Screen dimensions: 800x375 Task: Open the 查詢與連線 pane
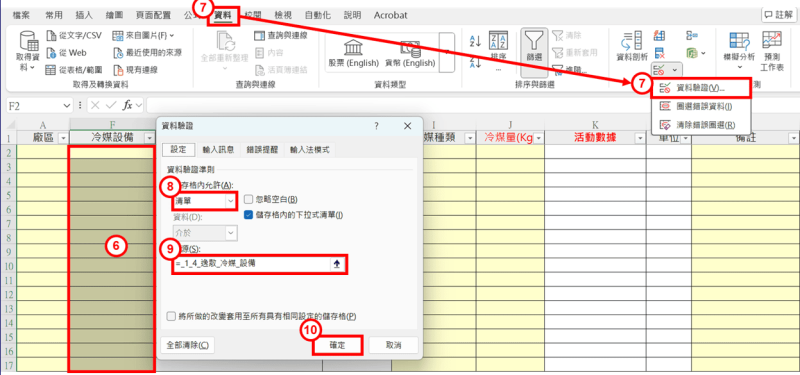click(x=280, y=36)
